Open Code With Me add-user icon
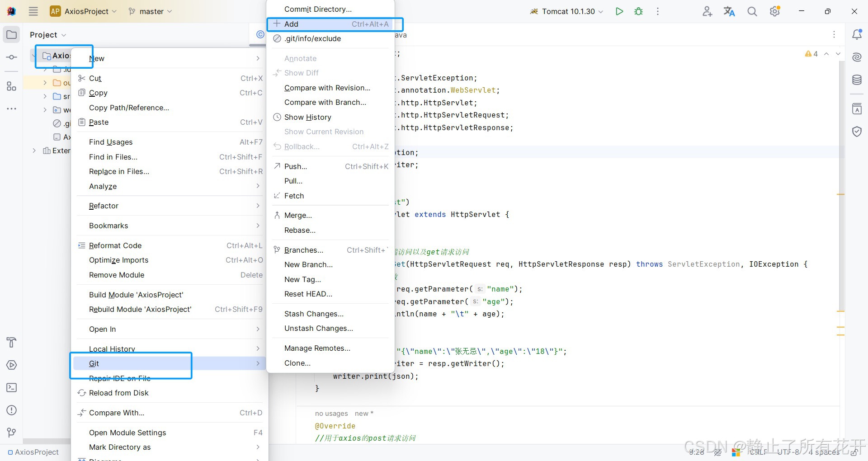This screenshot has height=461, width=868. (708, 11)
